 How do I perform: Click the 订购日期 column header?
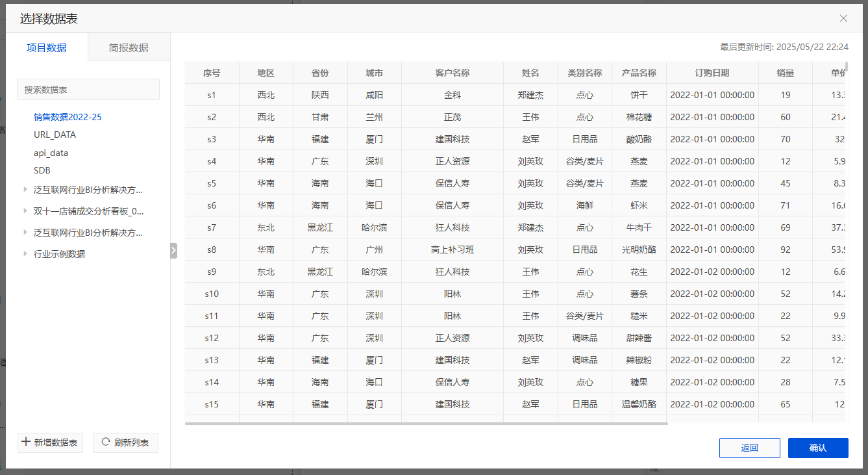pyautogui.click(x=712, y=73)
